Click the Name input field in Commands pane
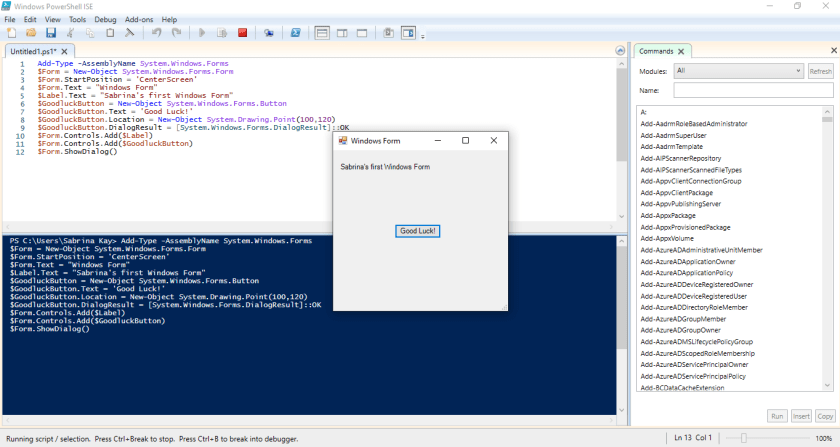The height and width of the screenshot is (447, 840). 753,91
